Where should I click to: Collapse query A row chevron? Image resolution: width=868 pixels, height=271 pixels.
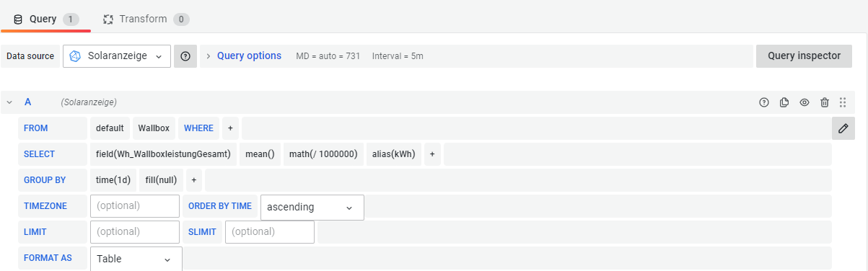point(9,102)
